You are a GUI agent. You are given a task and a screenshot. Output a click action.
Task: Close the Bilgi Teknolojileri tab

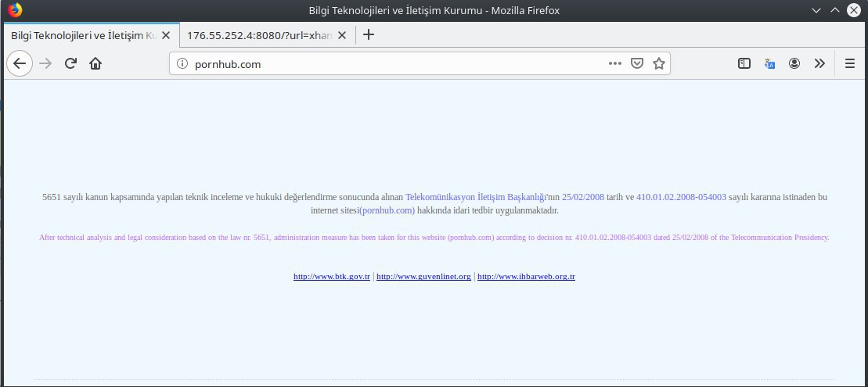coord(165,35)
